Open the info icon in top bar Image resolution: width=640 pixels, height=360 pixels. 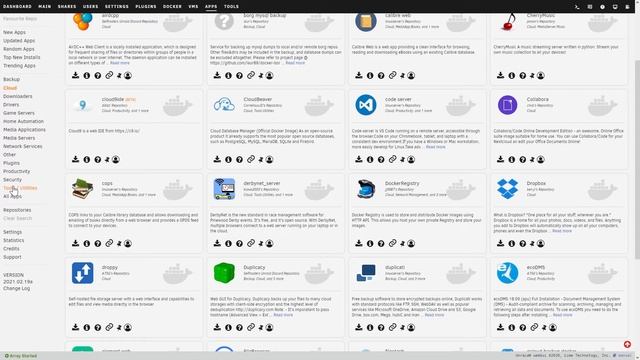click(x=602, y=7)
